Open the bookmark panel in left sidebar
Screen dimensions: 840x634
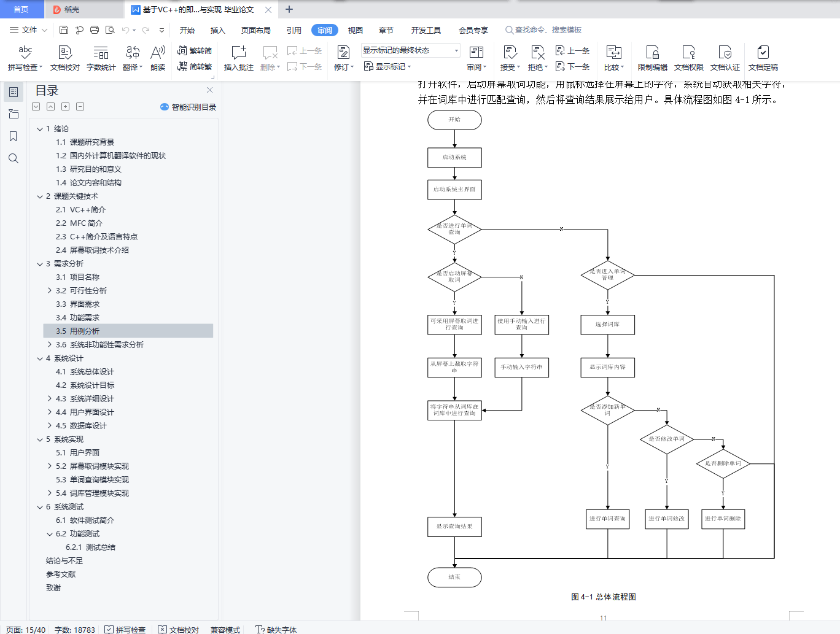(13, 136)
